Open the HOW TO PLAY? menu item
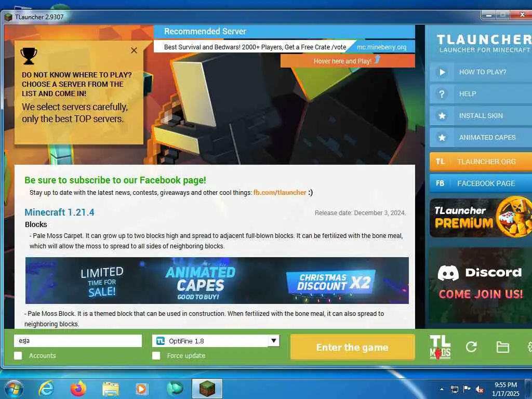This screenshot has width=532, height=399. click(481, 72)
